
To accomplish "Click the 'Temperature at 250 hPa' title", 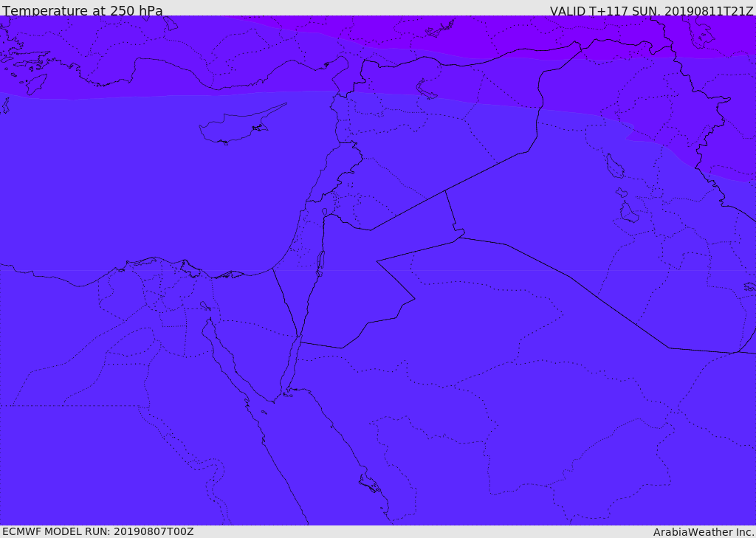I will pyautogui.click(x=83, y=11).
